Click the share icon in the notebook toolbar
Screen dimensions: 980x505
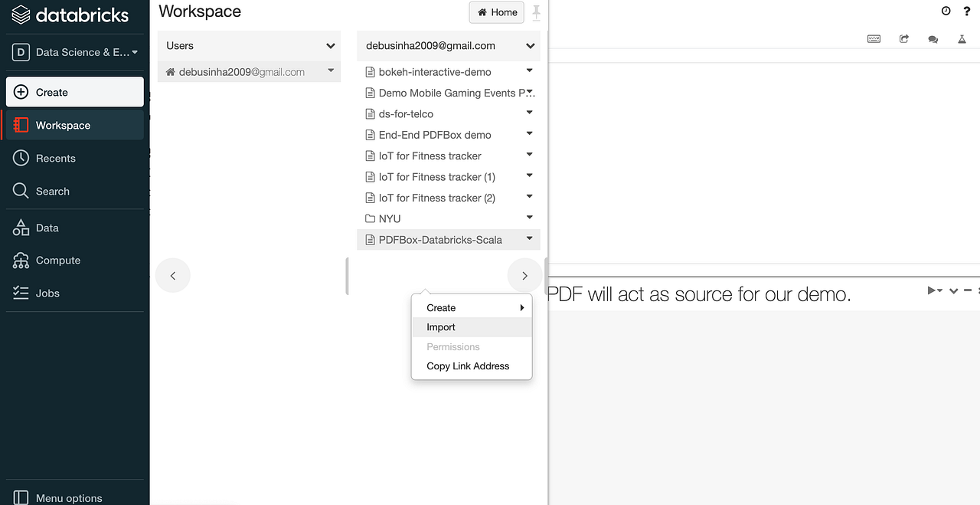click(903, 39)
